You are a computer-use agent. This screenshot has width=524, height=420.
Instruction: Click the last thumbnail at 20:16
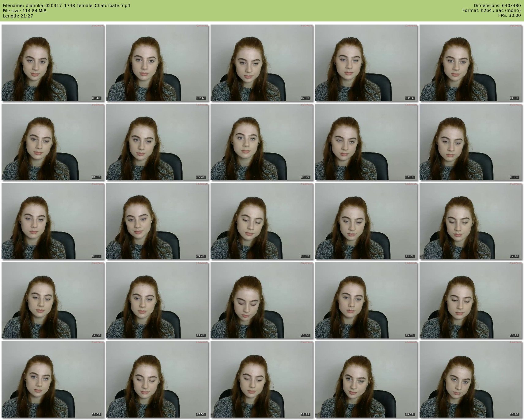(471, 379)
